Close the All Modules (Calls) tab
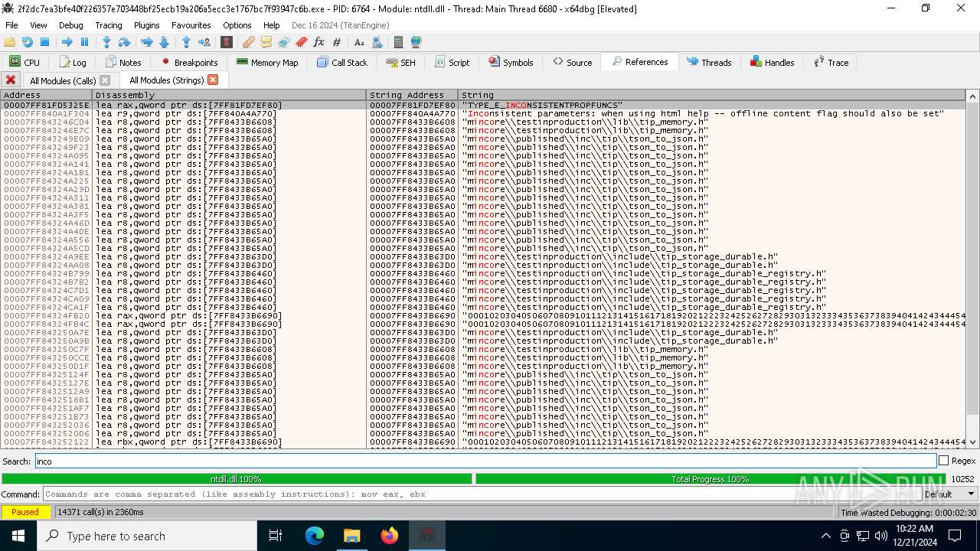This screenshot has height=551, width=980. click(x=105, y=80)
